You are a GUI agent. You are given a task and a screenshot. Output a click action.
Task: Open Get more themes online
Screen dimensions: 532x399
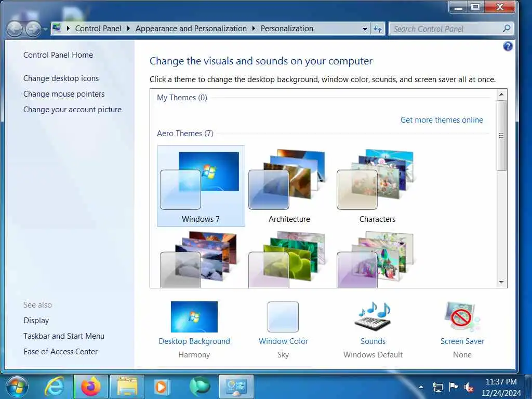(x=442, y=120)
